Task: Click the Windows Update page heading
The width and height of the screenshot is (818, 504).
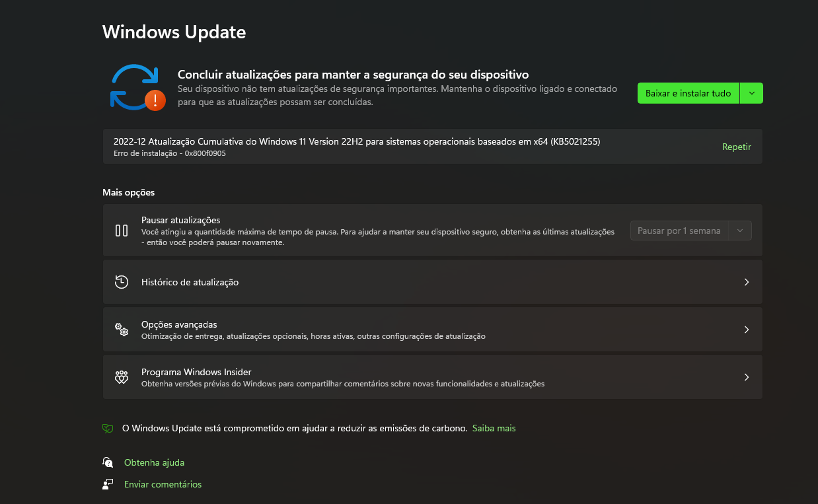Action: (174, 32)
